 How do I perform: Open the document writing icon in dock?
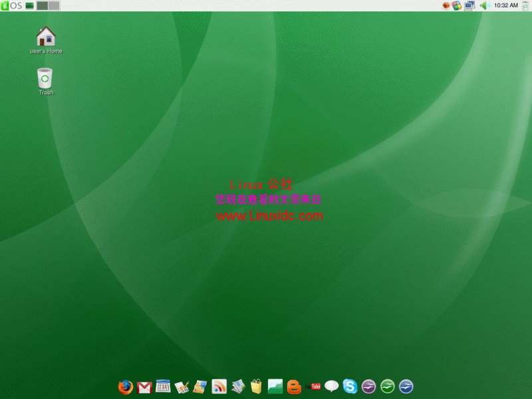[182, 386]
